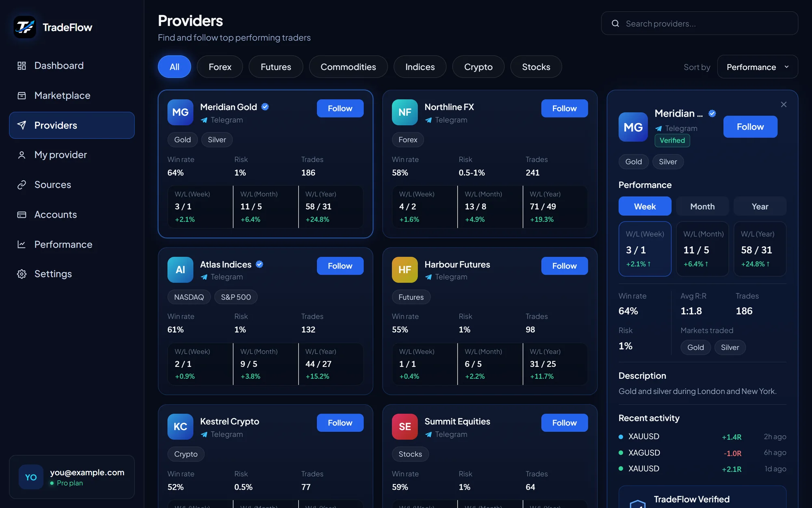Switch detail panel to Week tab

point(645,206)
